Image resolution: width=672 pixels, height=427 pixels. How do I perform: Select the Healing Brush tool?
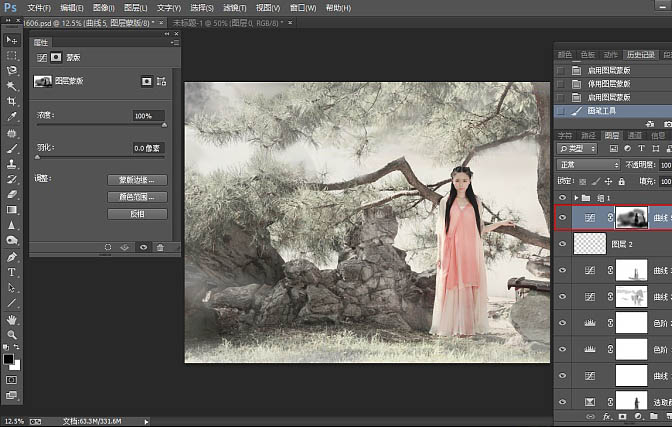coord(12,133)
